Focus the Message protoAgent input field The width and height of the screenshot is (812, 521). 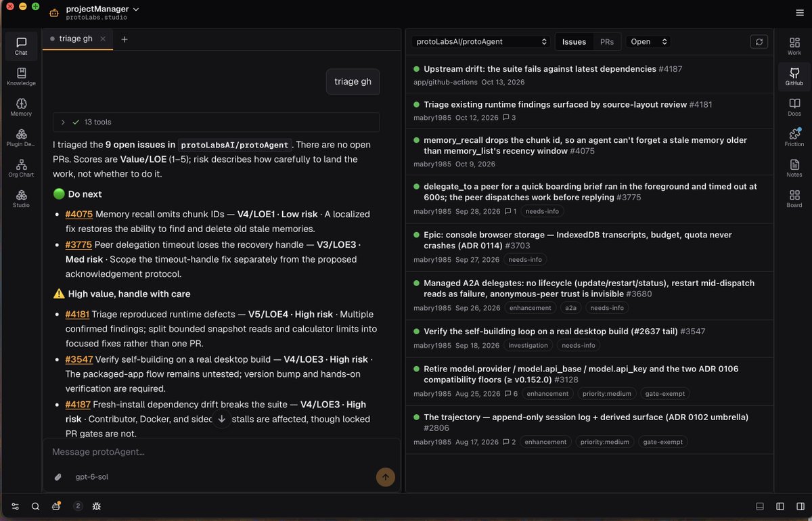click(221, 451)
